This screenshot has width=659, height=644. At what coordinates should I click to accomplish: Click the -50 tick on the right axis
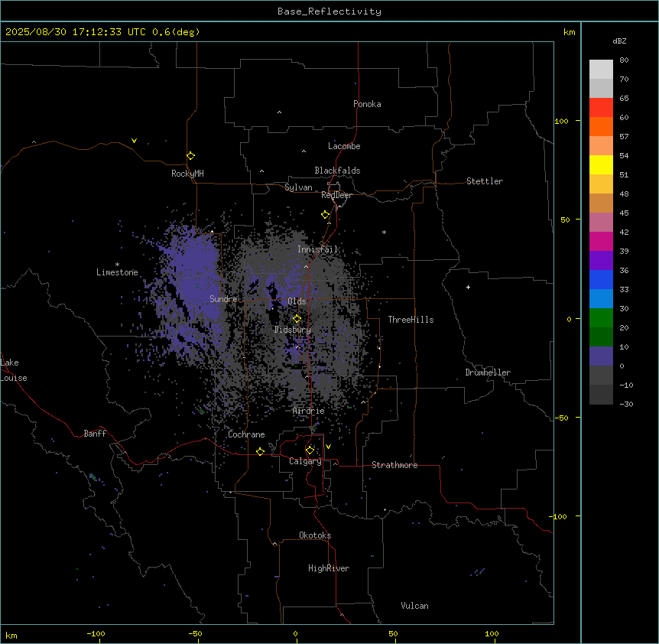pos(561,418)
